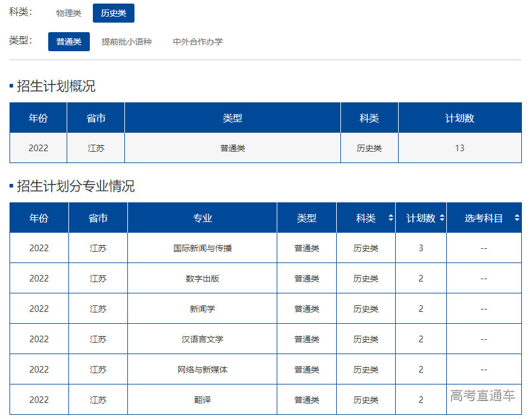Click the 汉语言文学 major cell

pyautogui.click(x=202, y=339)
